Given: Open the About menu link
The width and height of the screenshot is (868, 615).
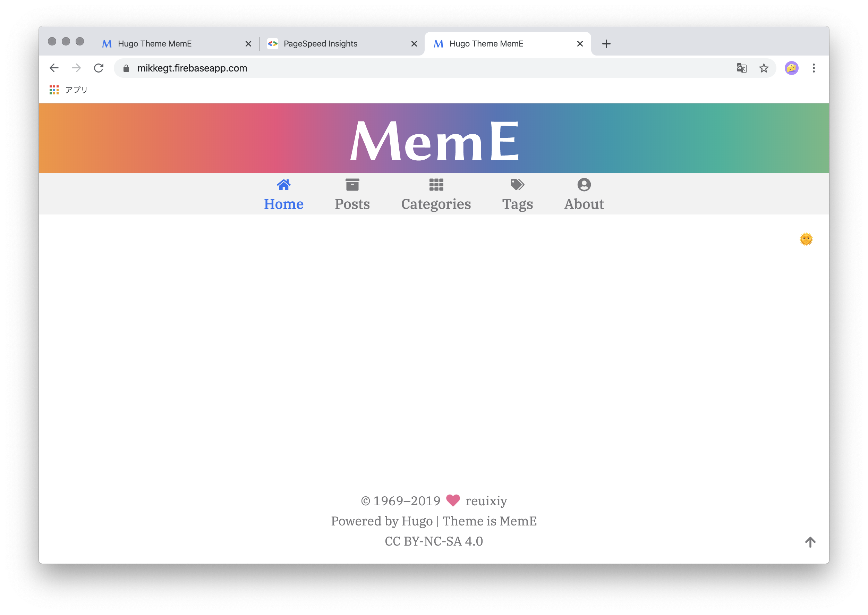Looking at the screenshot, I should (x=584, y=204).
